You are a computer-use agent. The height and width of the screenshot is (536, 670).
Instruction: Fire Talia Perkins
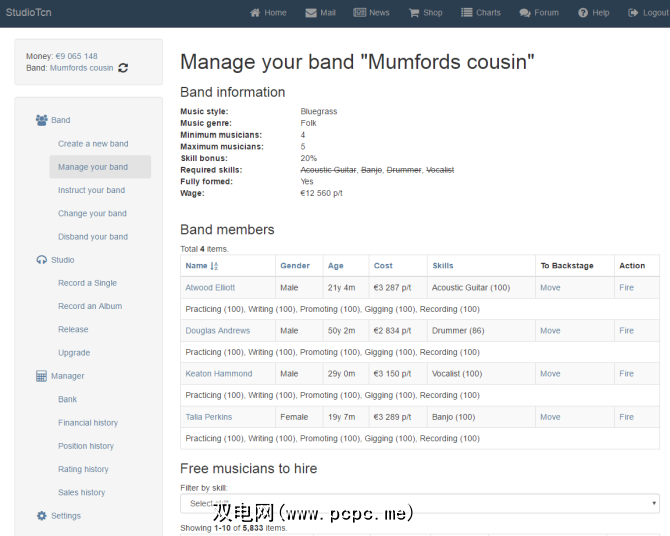coord(626,417)
